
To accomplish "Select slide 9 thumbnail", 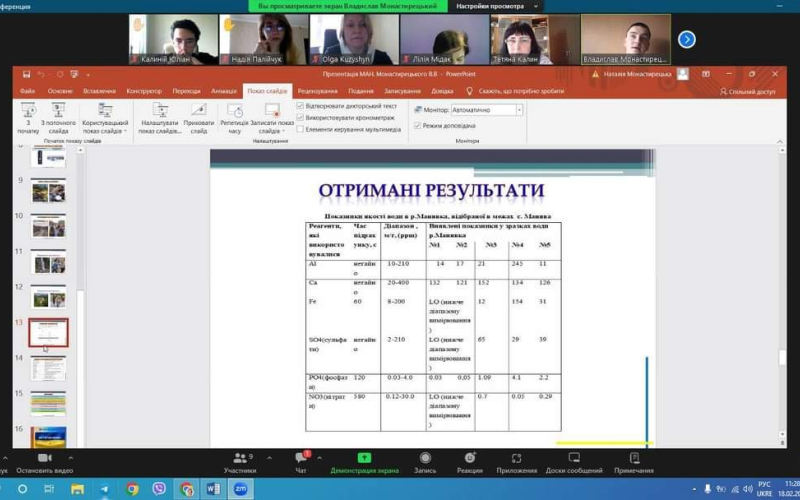I will click(x=48, y=190).
